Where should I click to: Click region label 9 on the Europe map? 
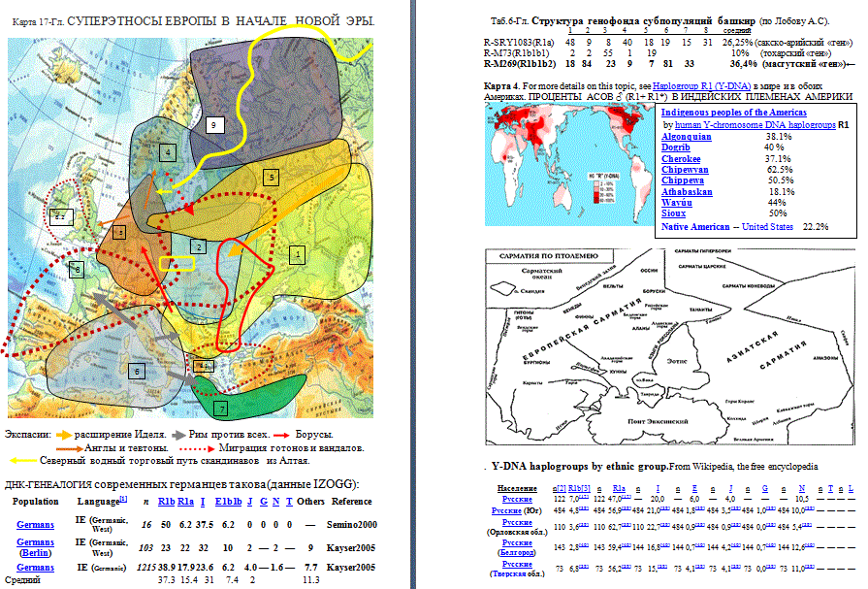pyautogui.click(x=213, y=125)
